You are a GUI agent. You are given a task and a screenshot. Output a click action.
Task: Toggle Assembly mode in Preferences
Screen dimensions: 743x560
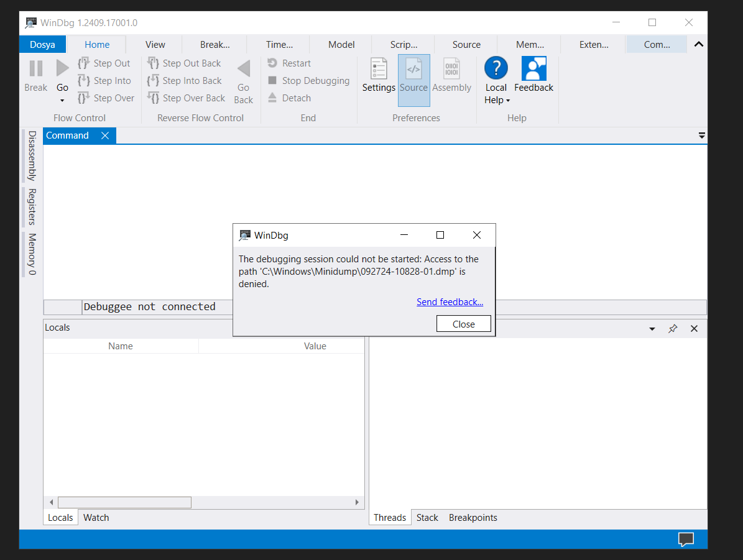(x=451, y=76)
